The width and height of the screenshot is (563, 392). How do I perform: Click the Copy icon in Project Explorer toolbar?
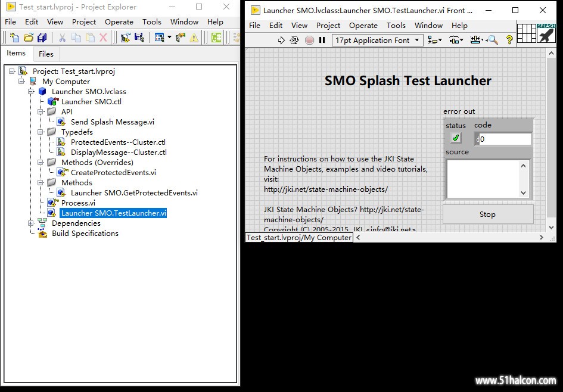tap(76, 38)
